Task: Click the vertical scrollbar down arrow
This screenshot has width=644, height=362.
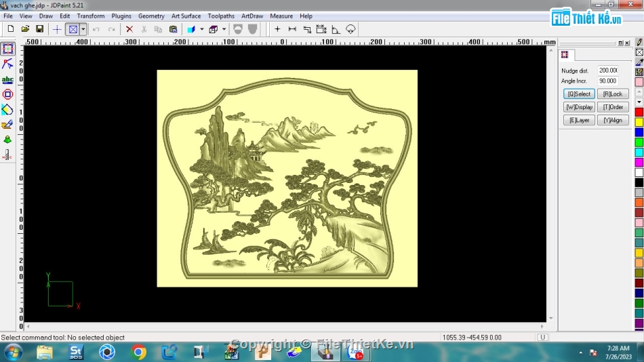Action: point(551,318)
